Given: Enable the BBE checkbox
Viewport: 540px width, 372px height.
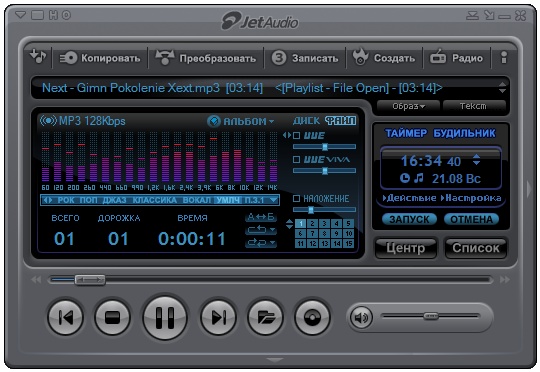Looking at the screenshot, I should (296, 135).
